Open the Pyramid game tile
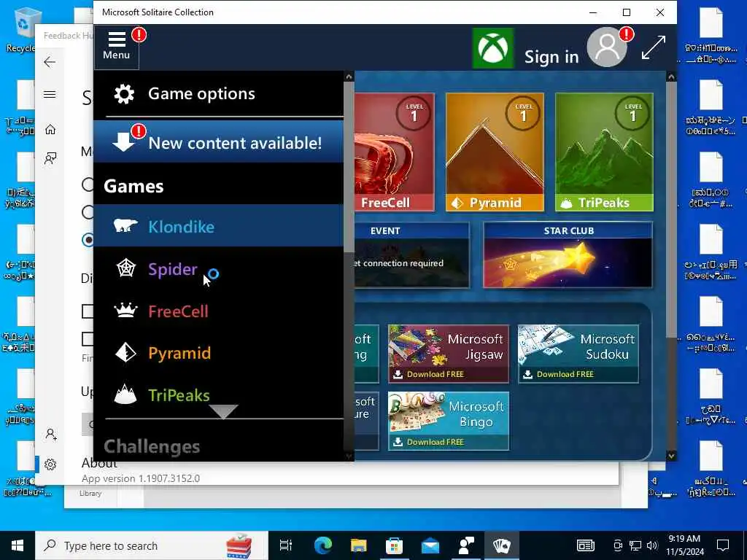Screen dimensions: 747x560 tap(495, 152)
